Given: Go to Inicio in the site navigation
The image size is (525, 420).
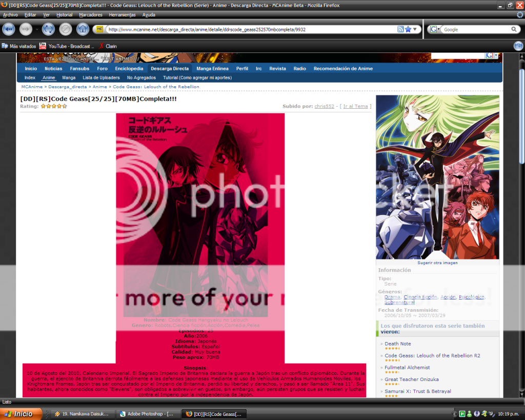Looking at the screenshot, I should (x=31, y=69).
